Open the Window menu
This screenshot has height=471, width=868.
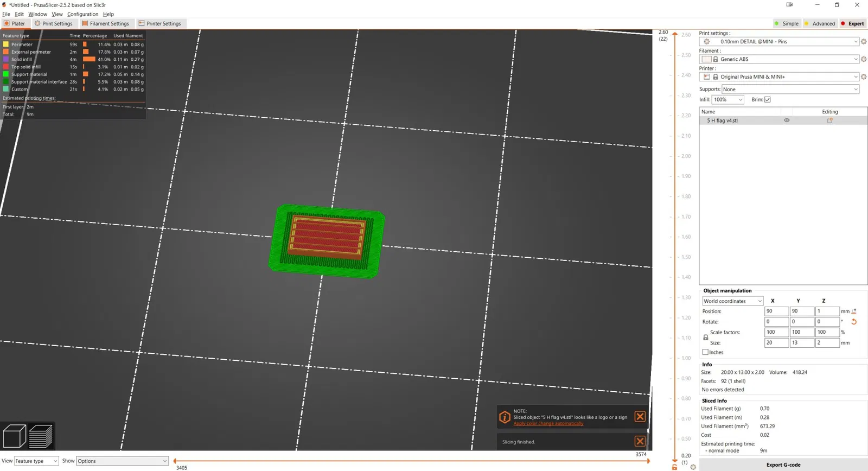[x=37, y=14]
